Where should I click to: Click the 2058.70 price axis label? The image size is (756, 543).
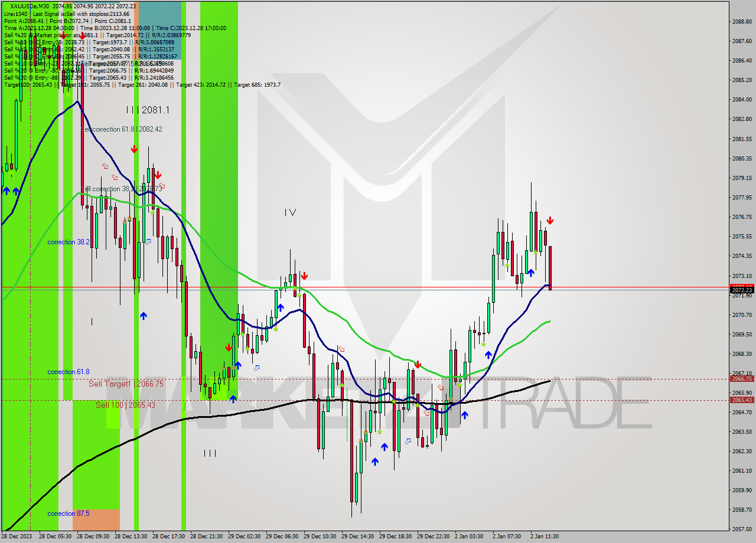click(x=742, y=509)
